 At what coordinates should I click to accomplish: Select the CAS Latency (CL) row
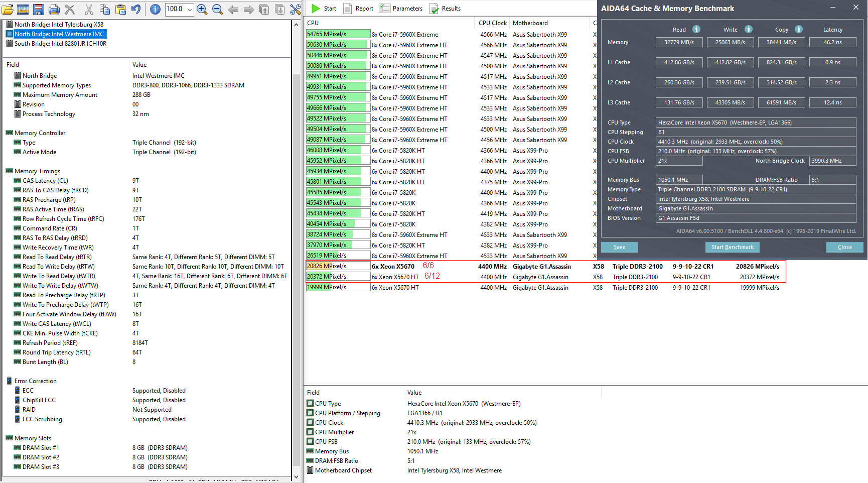pos(148,181)
